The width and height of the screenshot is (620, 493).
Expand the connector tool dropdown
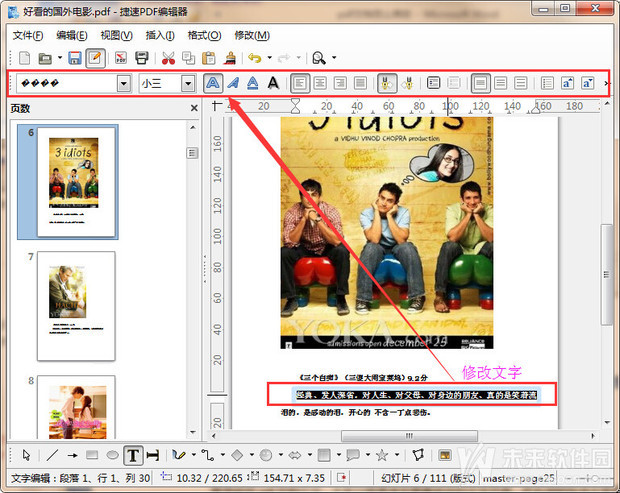click(x=223, y=455)
